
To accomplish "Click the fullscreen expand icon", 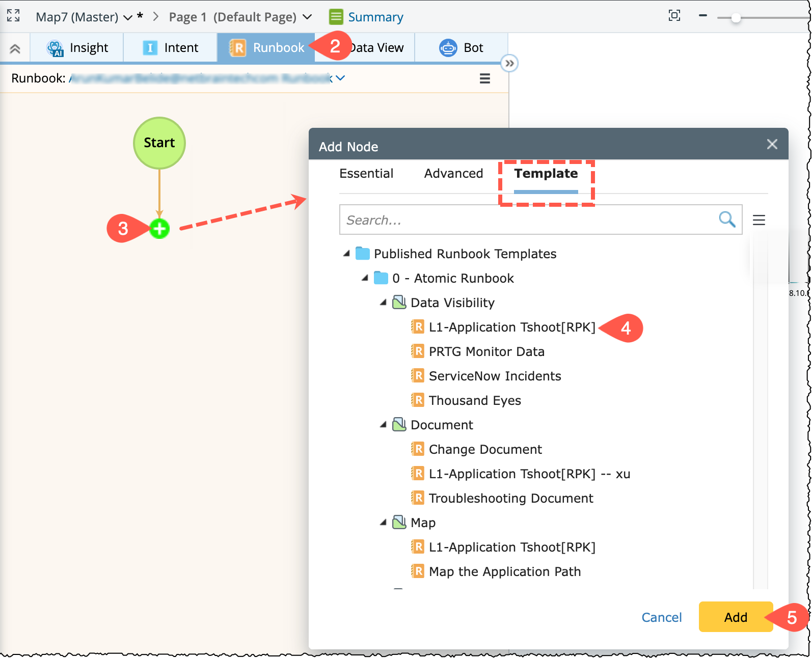I will [13, 16].
